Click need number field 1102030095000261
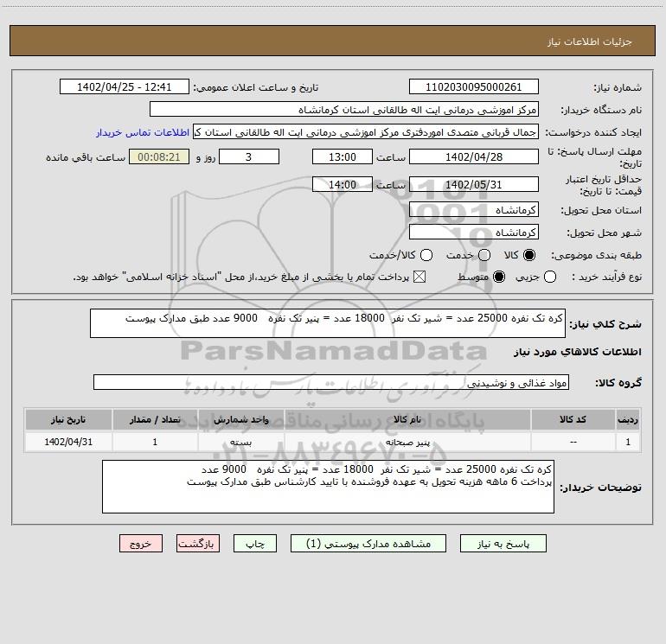The image size is (666, 644). [474, 87]
